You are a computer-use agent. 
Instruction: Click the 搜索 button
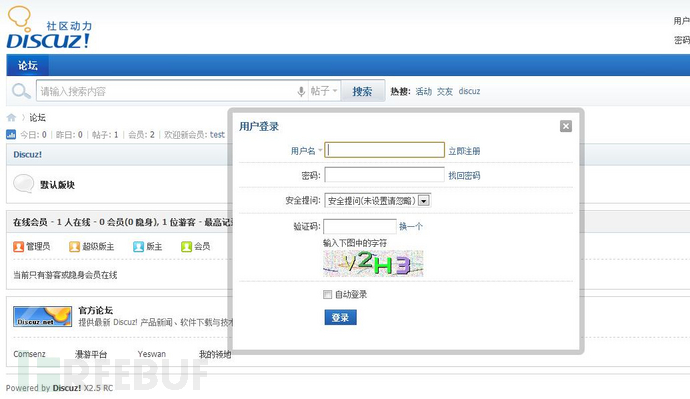pyautogui.click(x=363, y=91)
